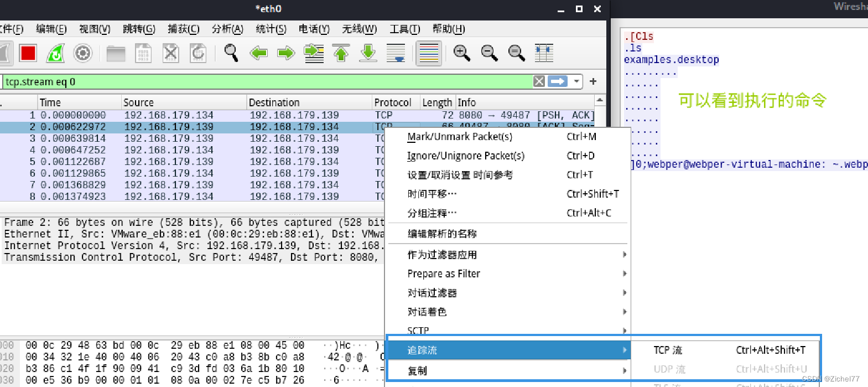Expand the 复制 submenu
The height and width of the screenshot is (387, 868).
pos(508,371)
